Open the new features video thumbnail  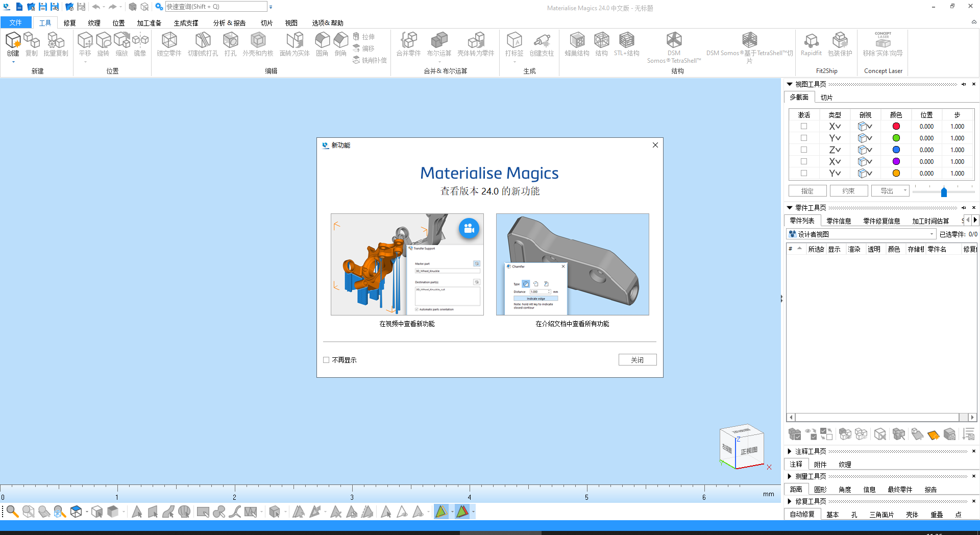pos(407,264)
